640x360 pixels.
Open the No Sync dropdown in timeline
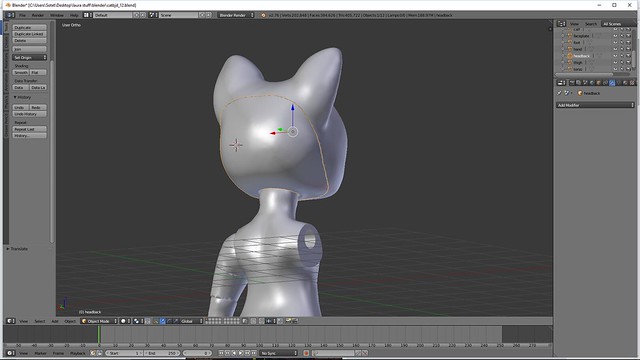click(x=279, y=353)
